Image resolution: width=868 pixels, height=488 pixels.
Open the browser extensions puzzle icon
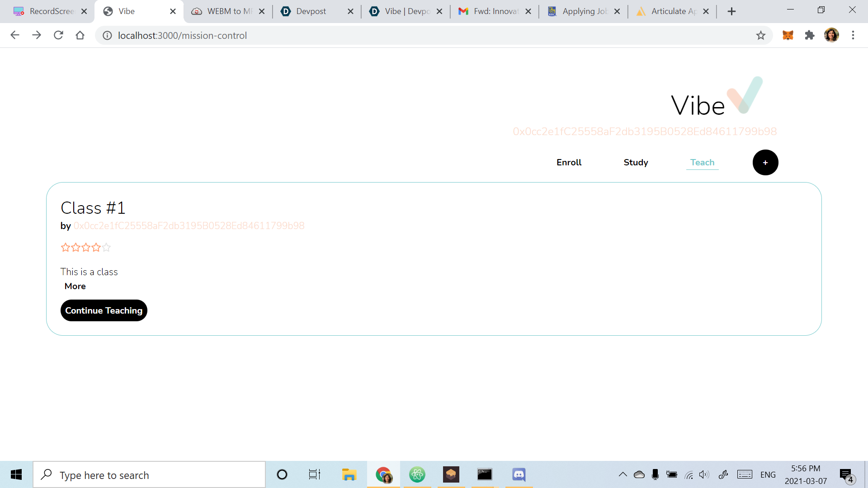pyautogui.click(x=810, y=35)
